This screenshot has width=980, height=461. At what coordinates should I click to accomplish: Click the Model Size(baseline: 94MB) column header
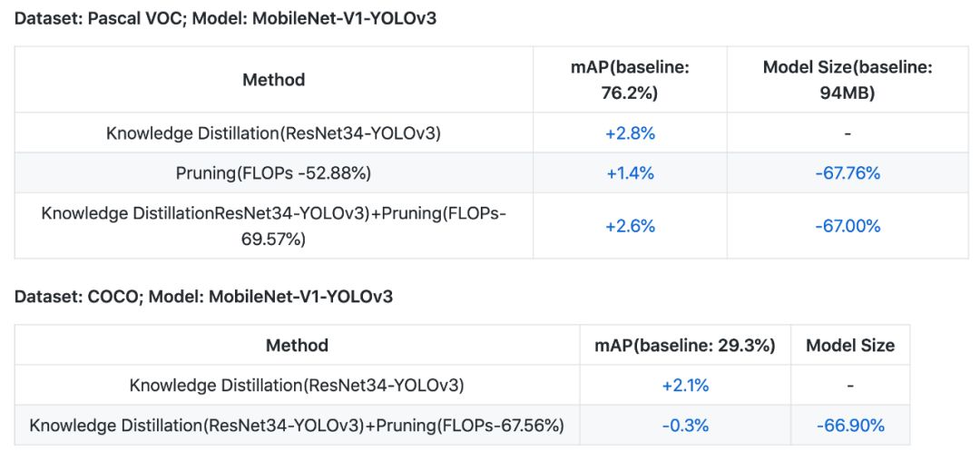847,80
